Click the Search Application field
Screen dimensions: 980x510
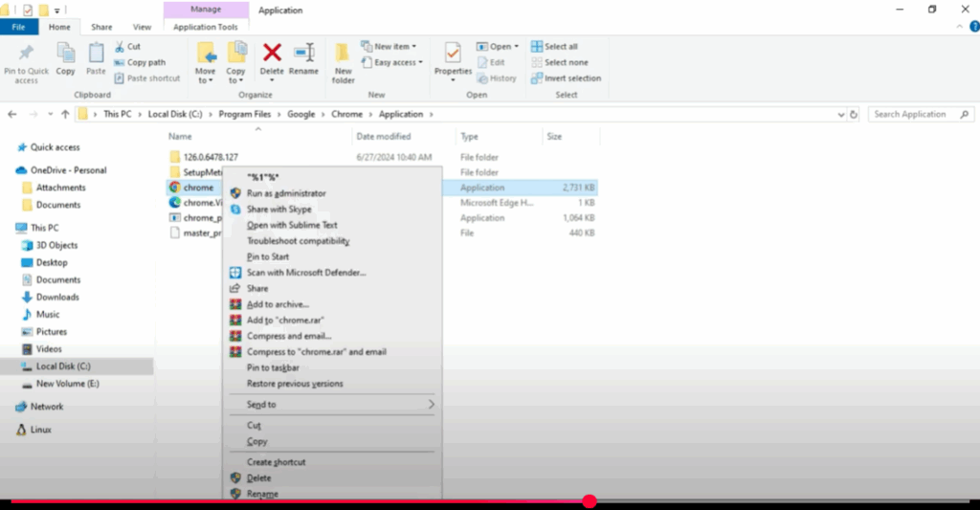click(922, 115)
